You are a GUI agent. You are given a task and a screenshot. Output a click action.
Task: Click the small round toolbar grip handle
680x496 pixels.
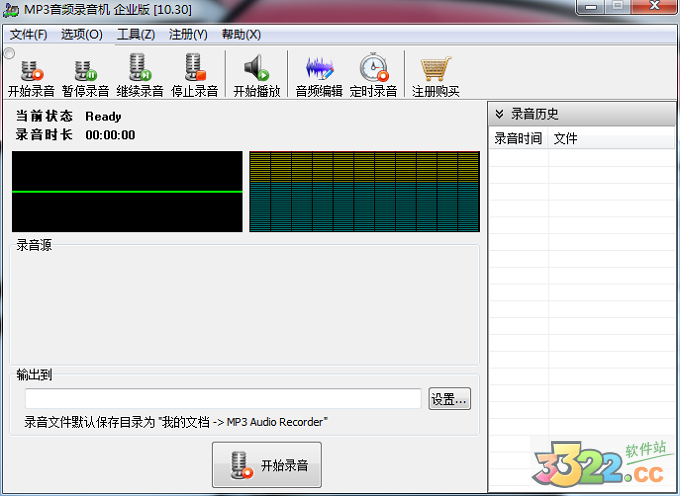click(9, 53)
